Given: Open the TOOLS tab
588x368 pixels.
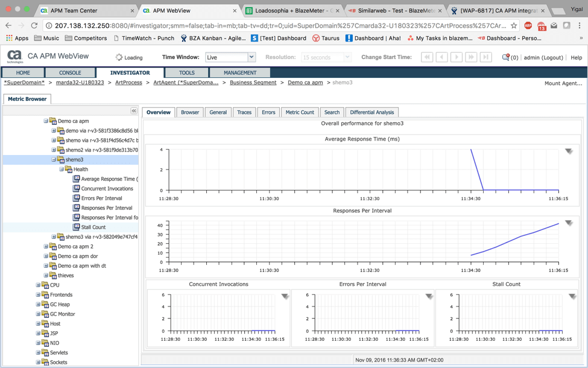Looking at the screenshot, I should click(187, 72).
